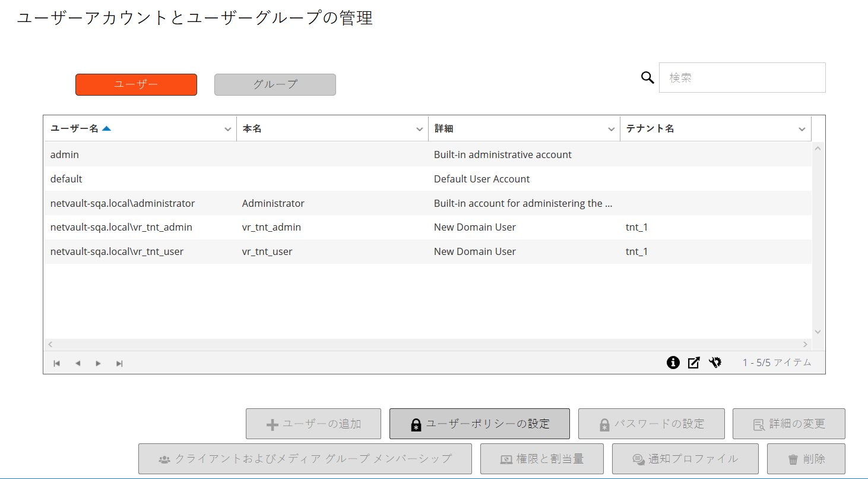This screenshot has height=479, width=868.
Task: Go to first page of table
Action: [57, 363]
